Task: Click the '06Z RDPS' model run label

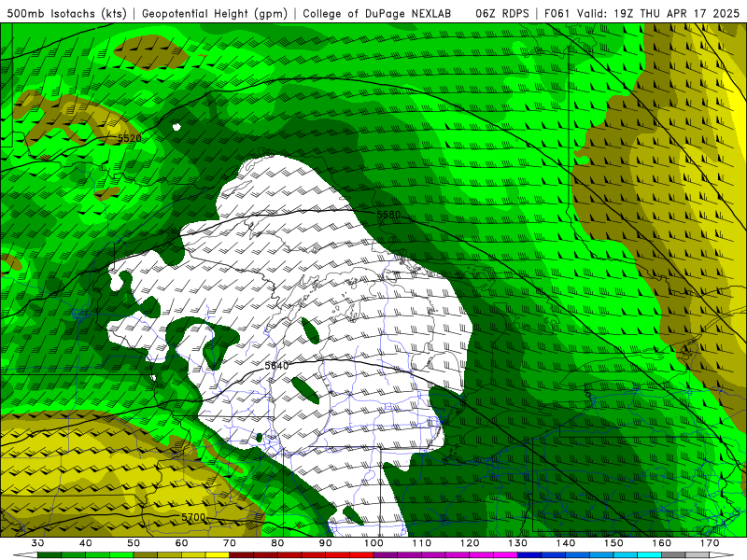Action: tap(502, 14)
